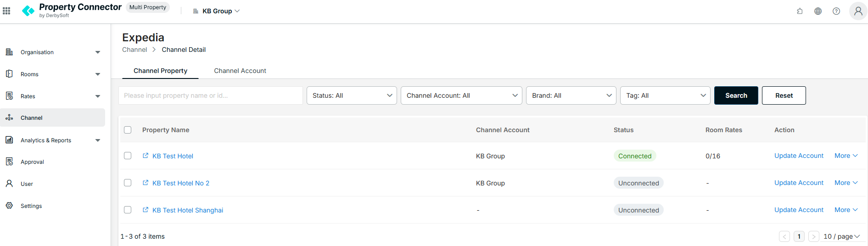
Task: Click the Channel breadcrumb link
Action: point(134,50)
